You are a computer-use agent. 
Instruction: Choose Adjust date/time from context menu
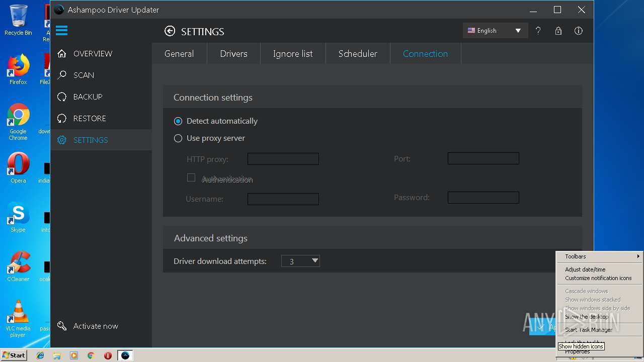(x=599, y=269)
